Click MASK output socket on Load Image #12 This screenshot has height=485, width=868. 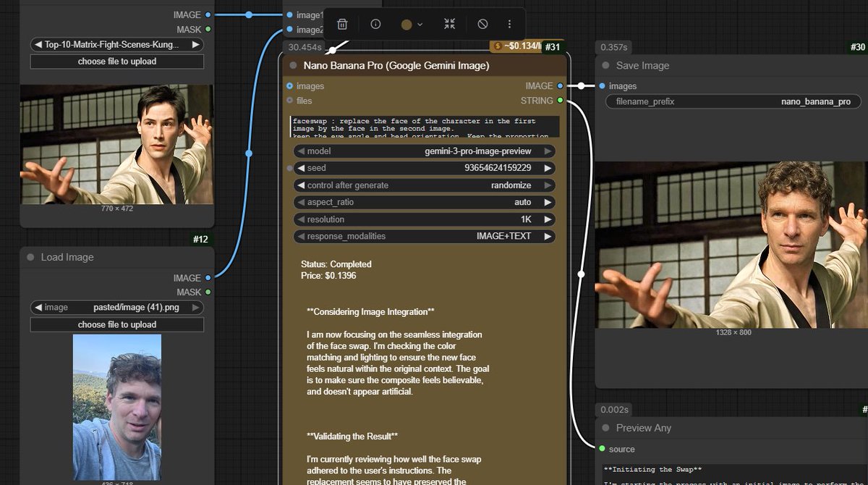pos(208,292)
